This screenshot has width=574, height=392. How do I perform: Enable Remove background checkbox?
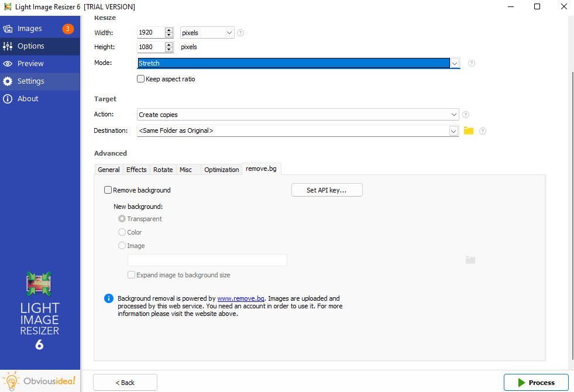tap(108, 190)
